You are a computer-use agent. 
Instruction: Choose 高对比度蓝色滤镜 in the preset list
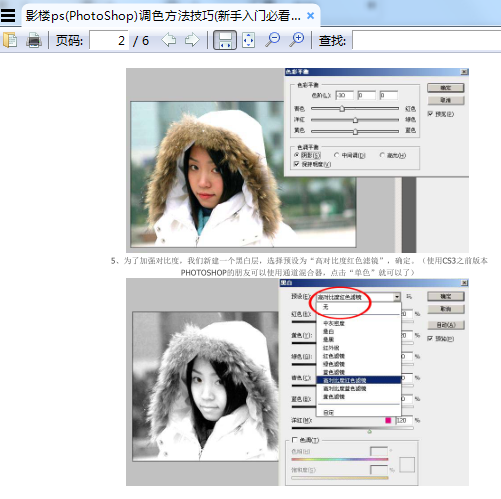(358, 389)
